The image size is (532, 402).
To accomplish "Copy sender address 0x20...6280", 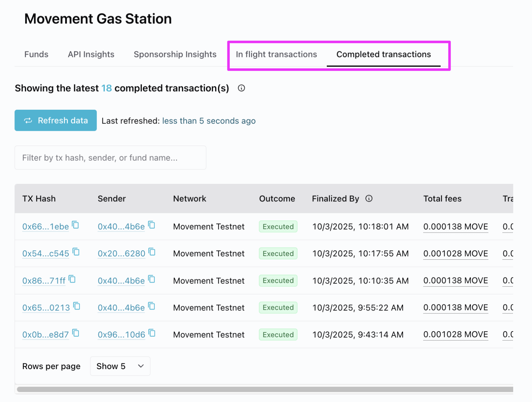I will click(x=152, y=252).
